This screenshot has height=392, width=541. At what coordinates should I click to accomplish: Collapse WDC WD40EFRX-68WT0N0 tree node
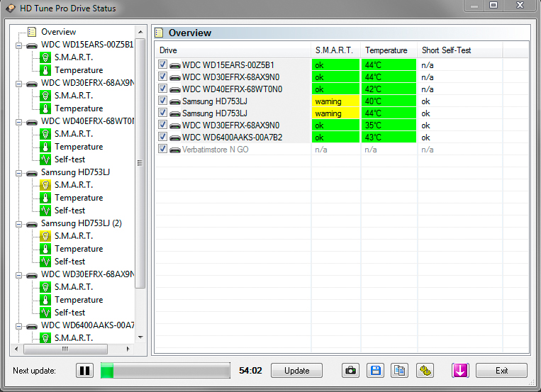click(18, 122)
